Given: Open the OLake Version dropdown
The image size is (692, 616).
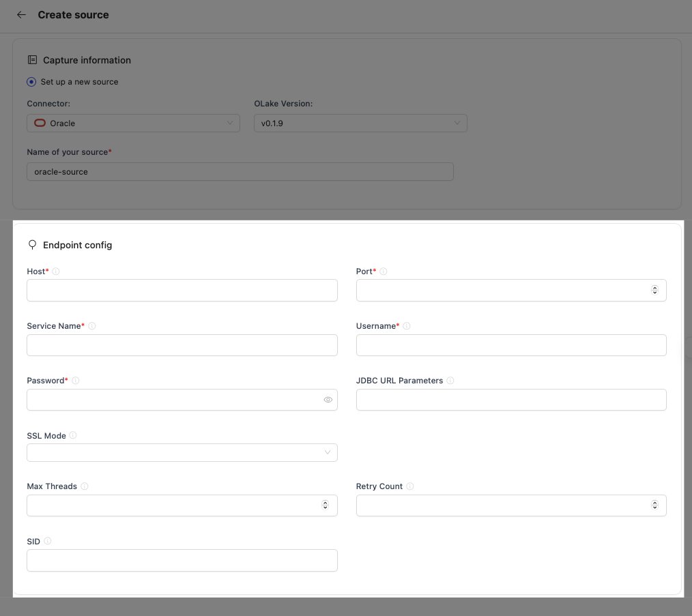Looking at the screenshot, I should [x=360, y=123].
